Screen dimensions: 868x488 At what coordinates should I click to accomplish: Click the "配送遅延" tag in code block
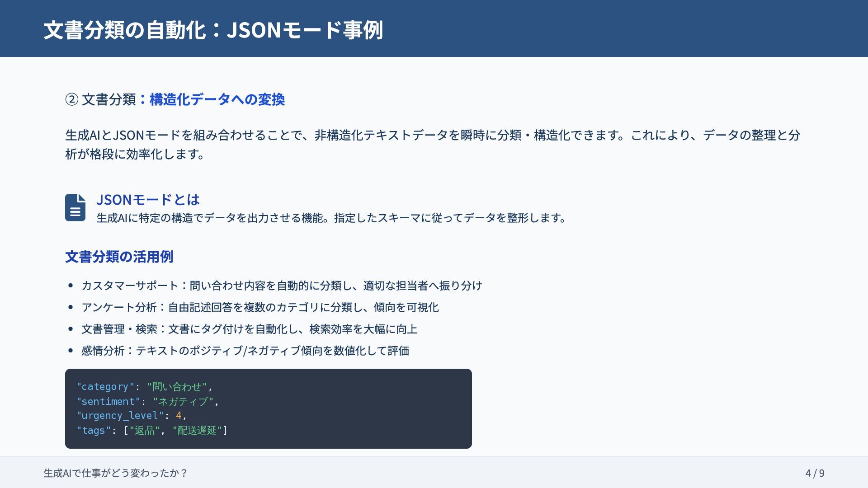coord(197,430)
